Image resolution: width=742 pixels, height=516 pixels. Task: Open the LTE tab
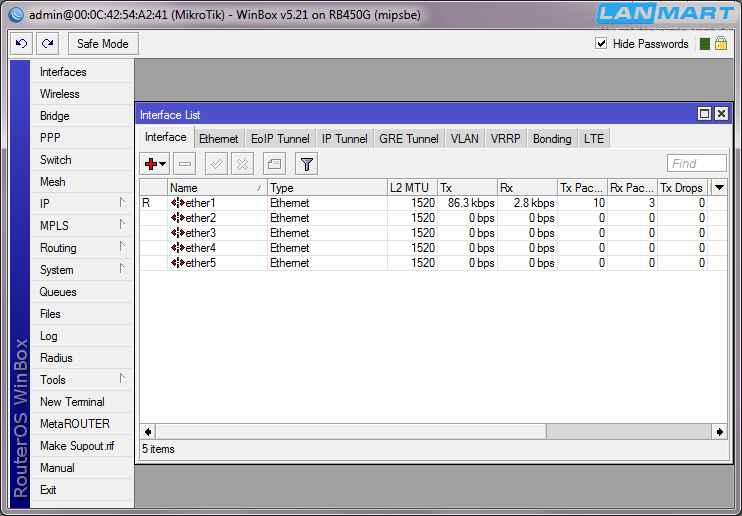tap(594, 139)
